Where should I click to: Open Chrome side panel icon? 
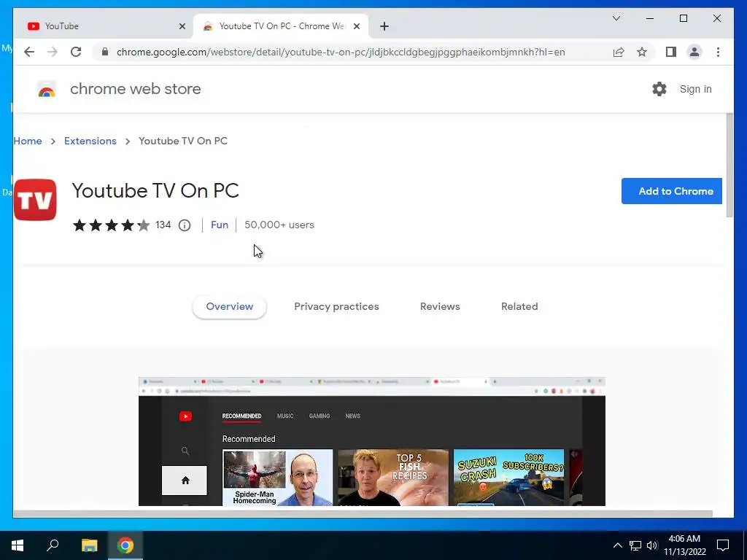[671, 52]
